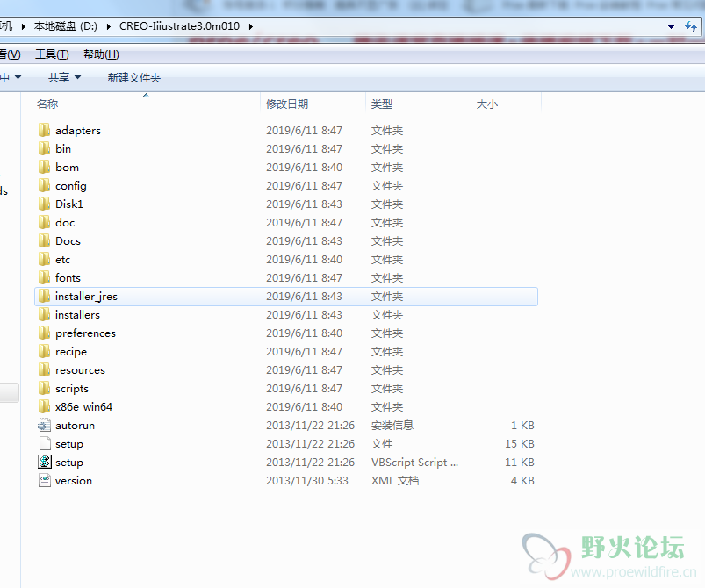The width and height of the screenshot is (705, 588).
Task: Select the x86e_win64 folder name
Action: pos(83,407)
